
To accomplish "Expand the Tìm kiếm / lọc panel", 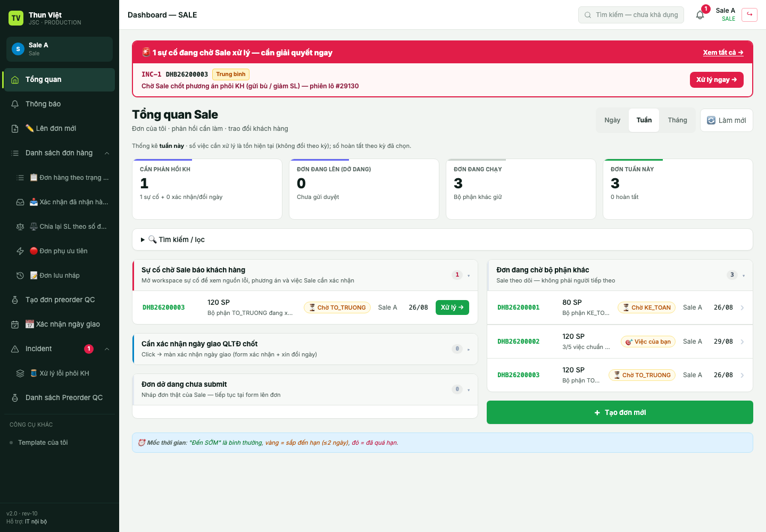I will tap(443, 239).
